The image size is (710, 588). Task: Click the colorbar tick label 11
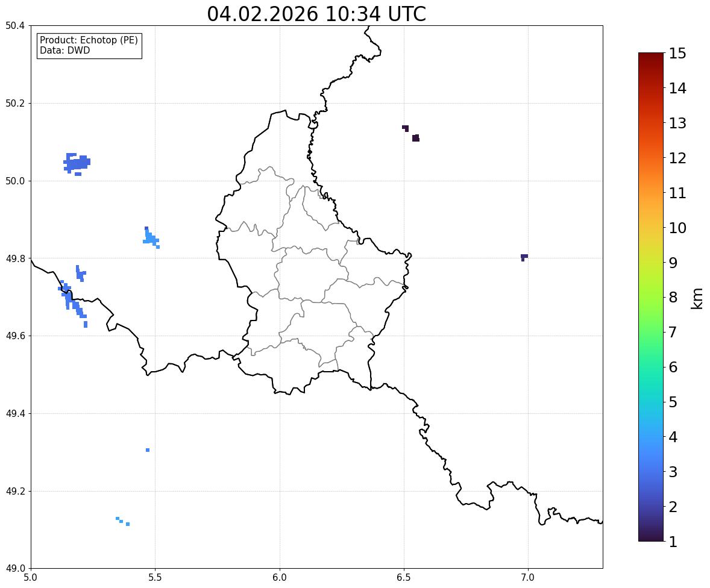coord(677,193)
